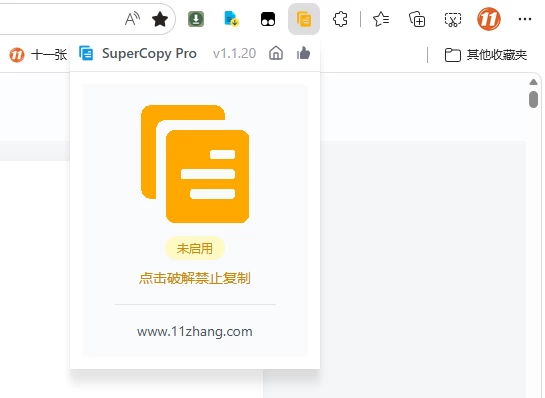Open the 十一张 bookmark in favorites bar
The image size is (545, 398).
pos(38,55)
